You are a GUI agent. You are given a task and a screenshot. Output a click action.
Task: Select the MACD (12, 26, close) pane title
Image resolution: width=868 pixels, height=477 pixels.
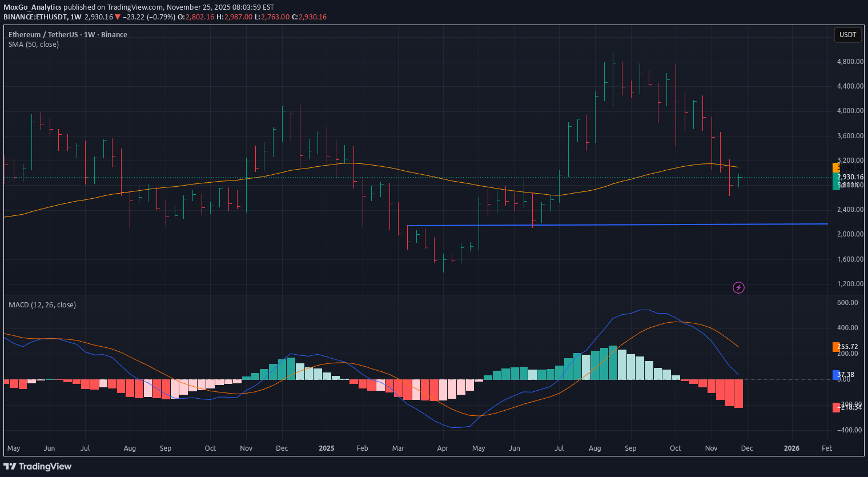tap(42, 304)
